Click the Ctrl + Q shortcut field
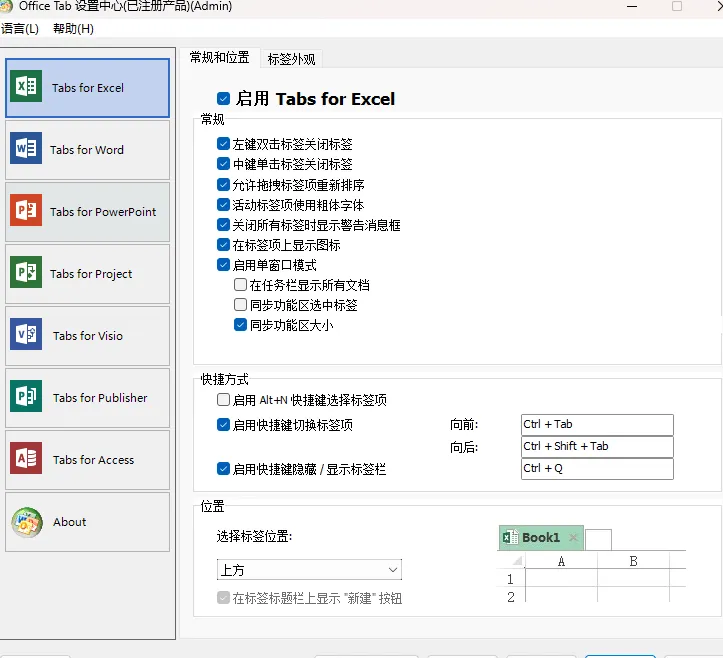723x658 pixels. pyautogui.click(x=597, y=468)
